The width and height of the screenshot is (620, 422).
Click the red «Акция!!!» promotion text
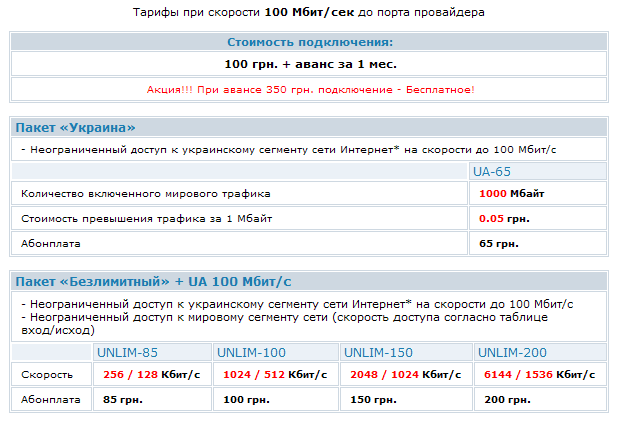(310, 90)
